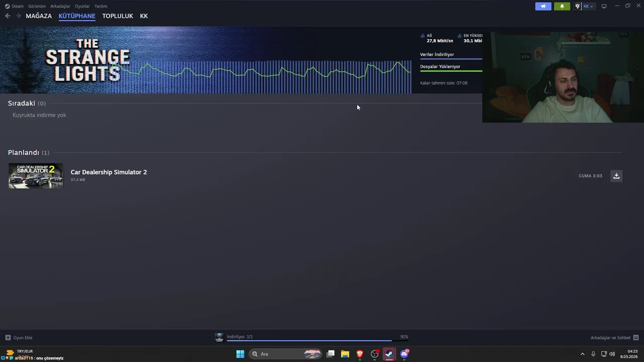
Task: Open the Görünüm menu
Action: coord(37,6)
